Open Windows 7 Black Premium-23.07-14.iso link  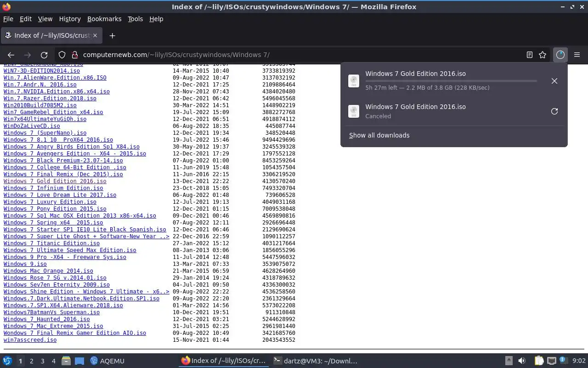click(x=63, y=161)
